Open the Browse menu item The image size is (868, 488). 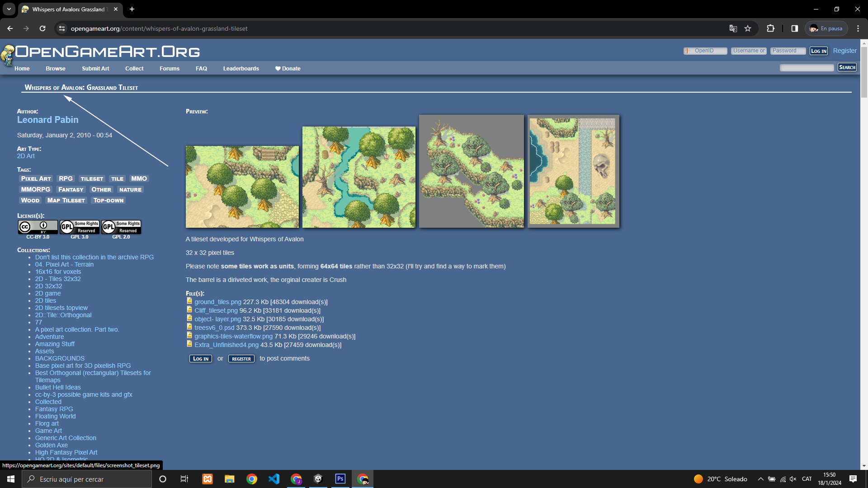point(55,69)
